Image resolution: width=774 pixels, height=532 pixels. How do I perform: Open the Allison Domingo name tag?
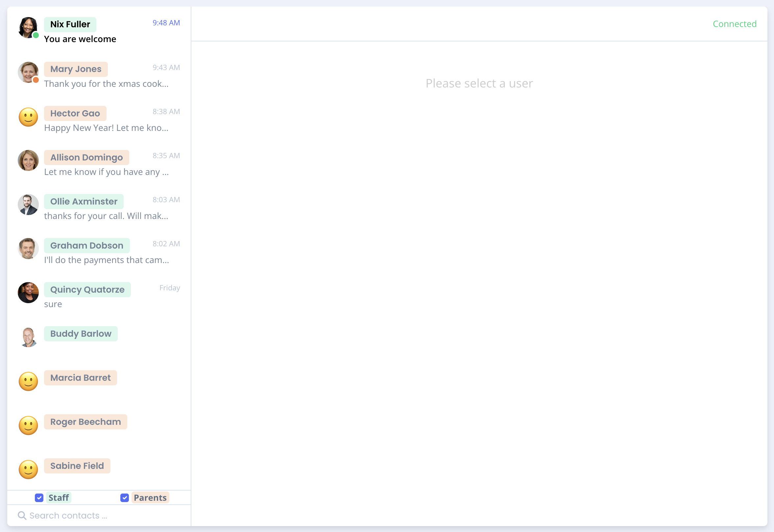pos(86,157)
